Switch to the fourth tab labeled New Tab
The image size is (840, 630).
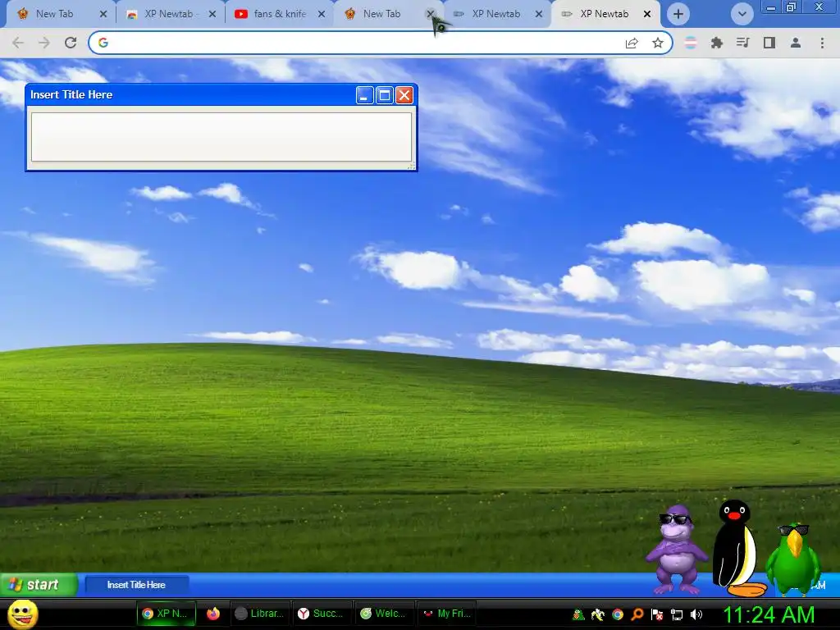pos(381,14)
